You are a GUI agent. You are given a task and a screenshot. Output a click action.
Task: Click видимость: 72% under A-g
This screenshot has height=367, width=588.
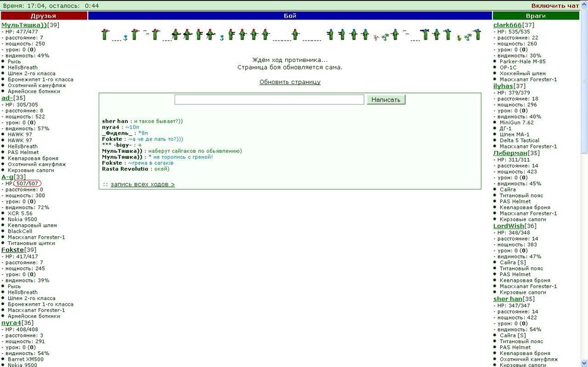27,207
